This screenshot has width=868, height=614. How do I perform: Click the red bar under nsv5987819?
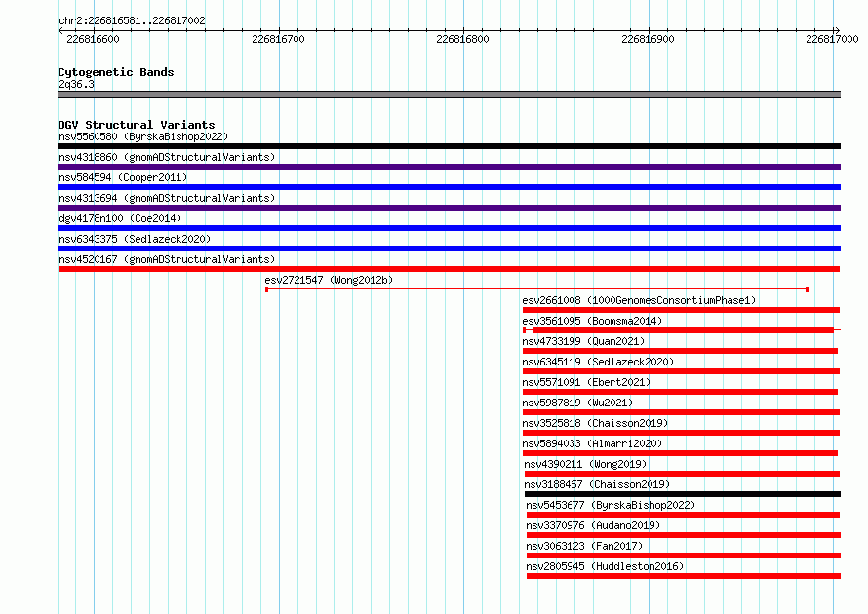point(681,412)
